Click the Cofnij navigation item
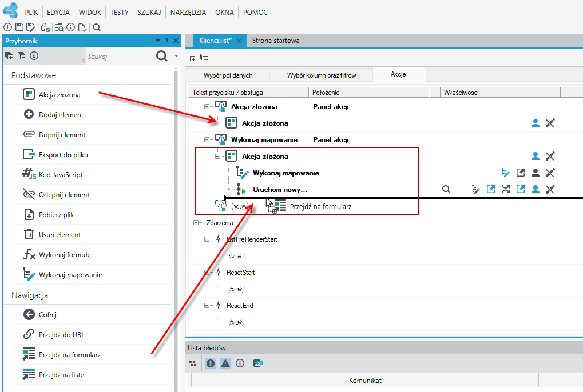Viewport: 583px width, 392px height. tap(48, 314)
